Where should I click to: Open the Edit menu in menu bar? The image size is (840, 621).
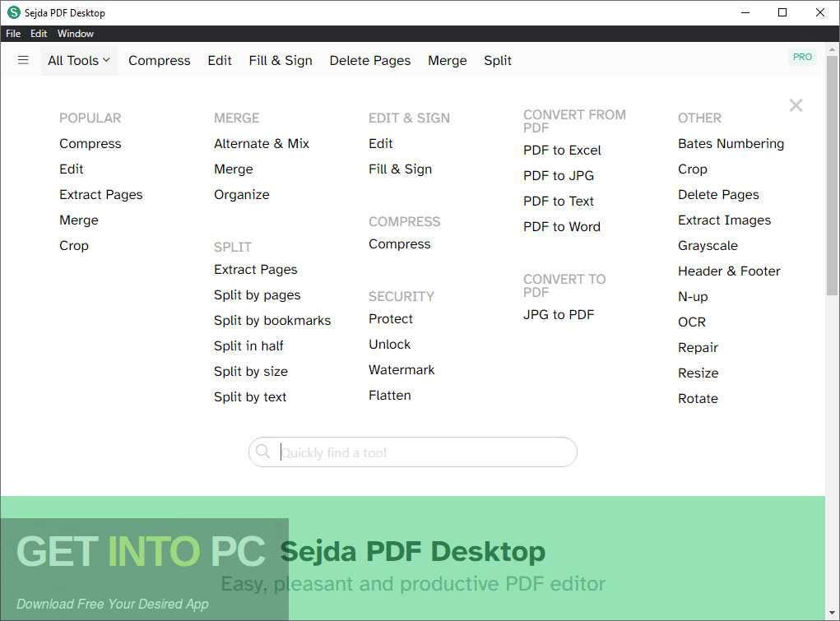39,34
